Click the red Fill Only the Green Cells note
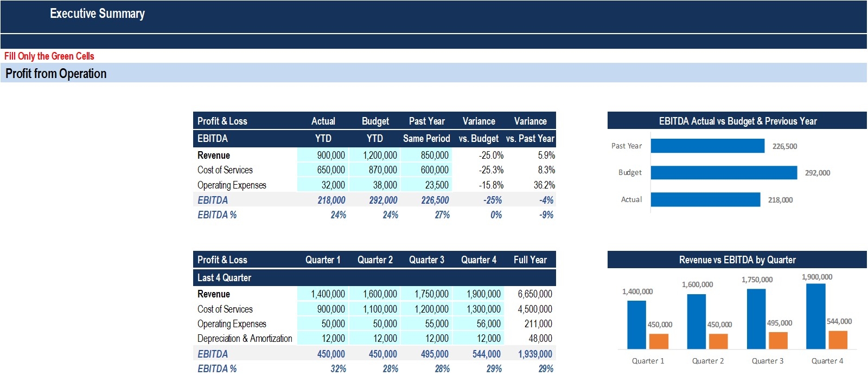This screenshot has height=376, width=868. tap(49, 56)
